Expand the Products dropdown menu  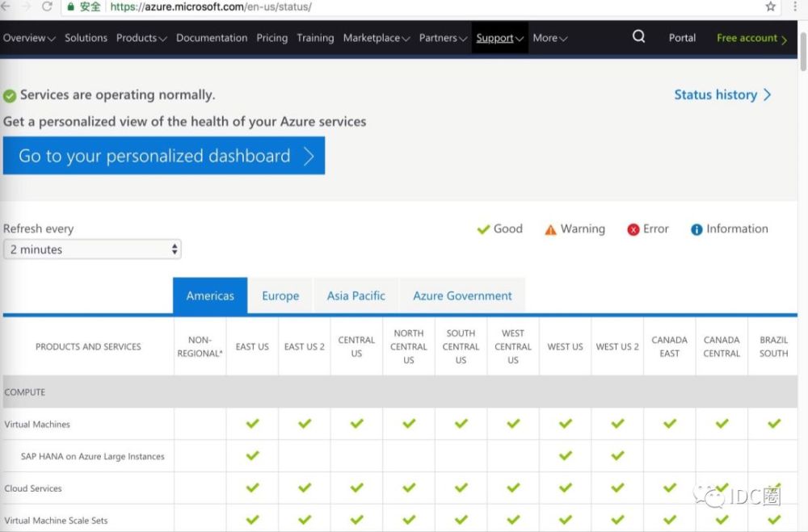point(141,38)
